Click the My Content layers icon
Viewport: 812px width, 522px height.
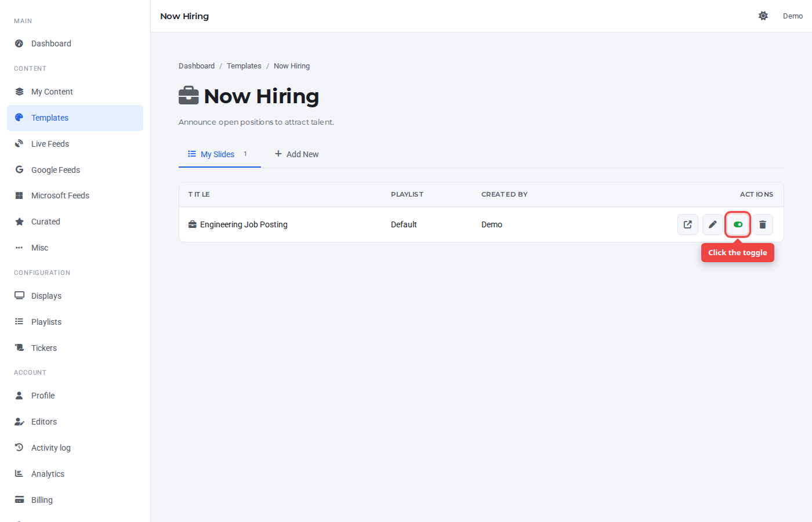tap(19, 92)
